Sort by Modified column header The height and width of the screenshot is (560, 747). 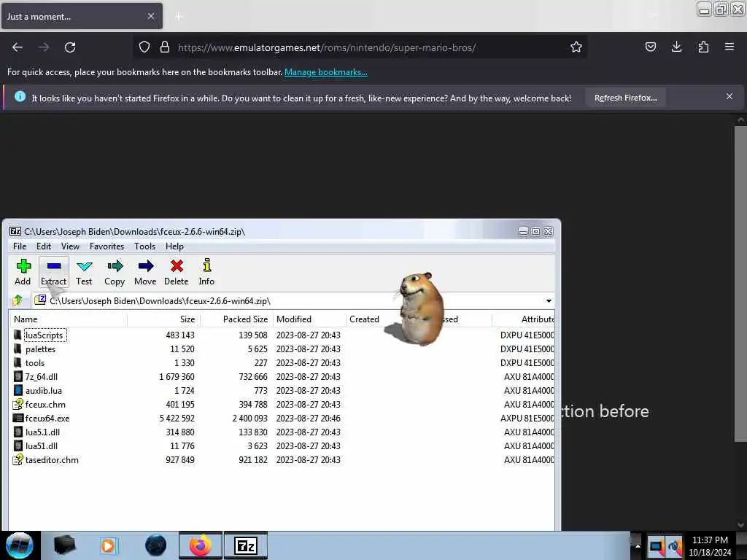pyautogui.click(x=309, y=319)
